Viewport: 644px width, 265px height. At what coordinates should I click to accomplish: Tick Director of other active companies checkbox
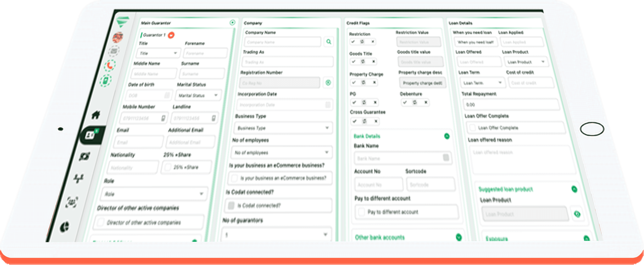point(101,222)
